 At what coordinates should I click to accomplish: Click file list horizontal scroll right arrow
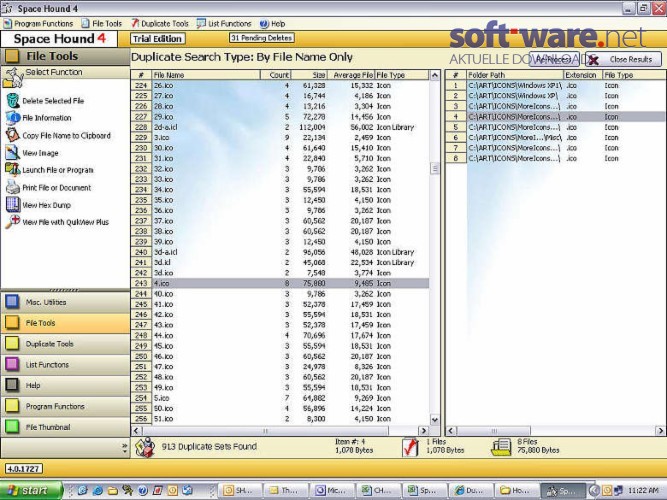(x=423, y=431)
